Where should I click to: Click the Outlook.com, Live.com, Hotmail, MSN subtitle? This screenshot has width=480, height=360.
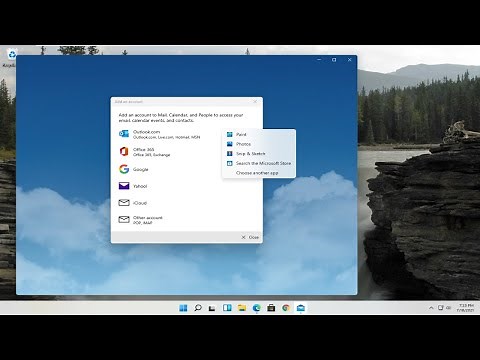(167, 137)
